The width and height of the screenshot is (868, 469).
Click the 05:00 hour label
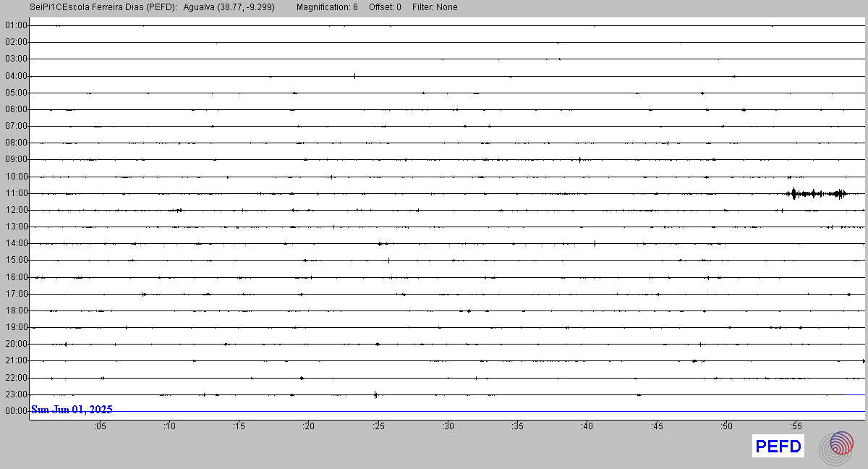click(16, 93)
